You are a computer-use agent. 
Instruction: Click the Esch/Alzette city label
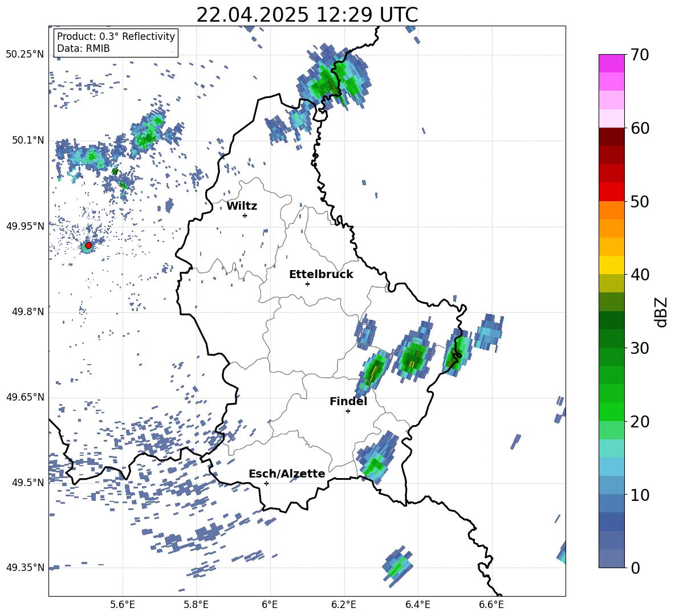(287, 474)
